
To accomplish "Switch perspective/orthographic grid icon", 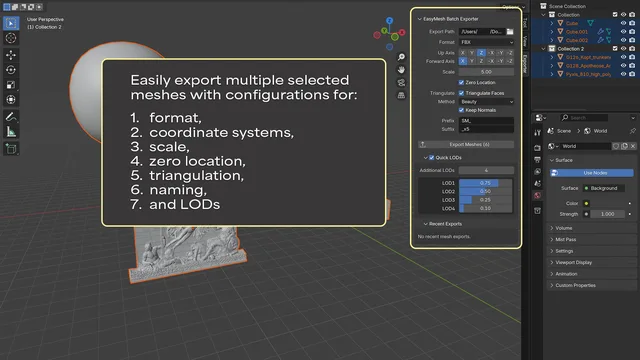I will pyautogui.click(x=401, y=96).
